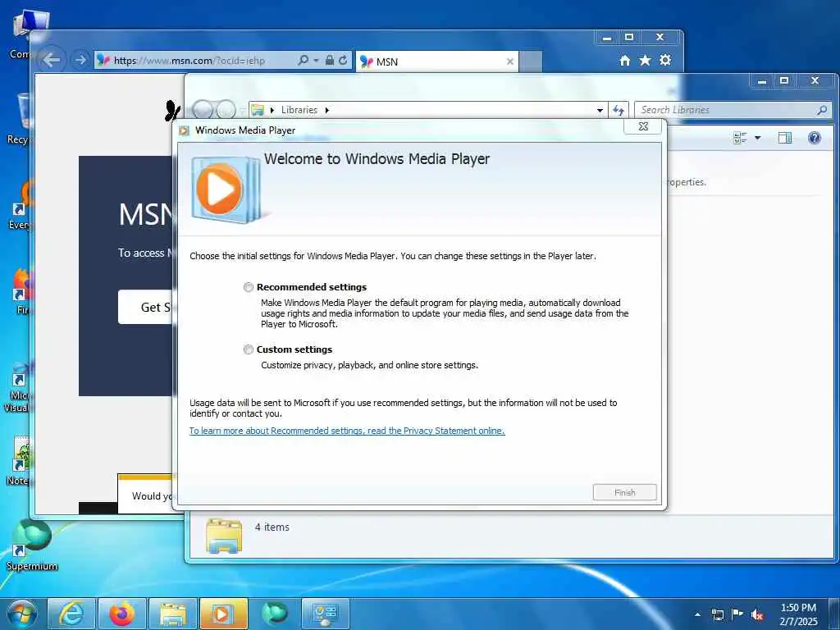Click the muted volume tray icon
This screenshot has width=840, height=630.
[757, 615]
